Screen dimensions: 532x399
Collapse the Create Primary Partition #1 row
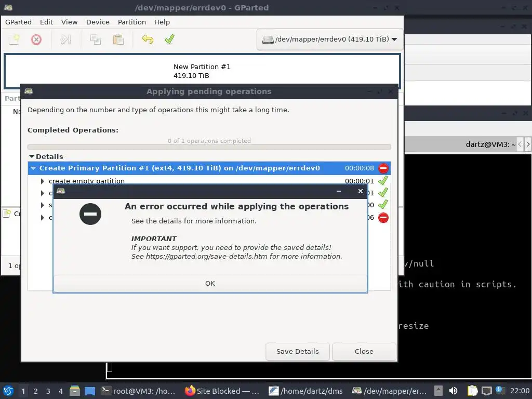pos(33,168)
